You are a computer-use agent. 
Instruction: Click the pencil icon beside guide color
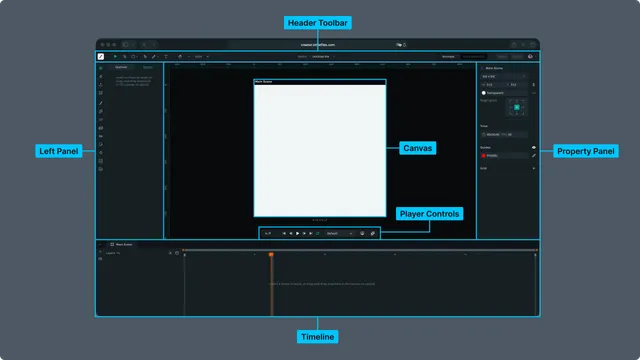point(533,156)
